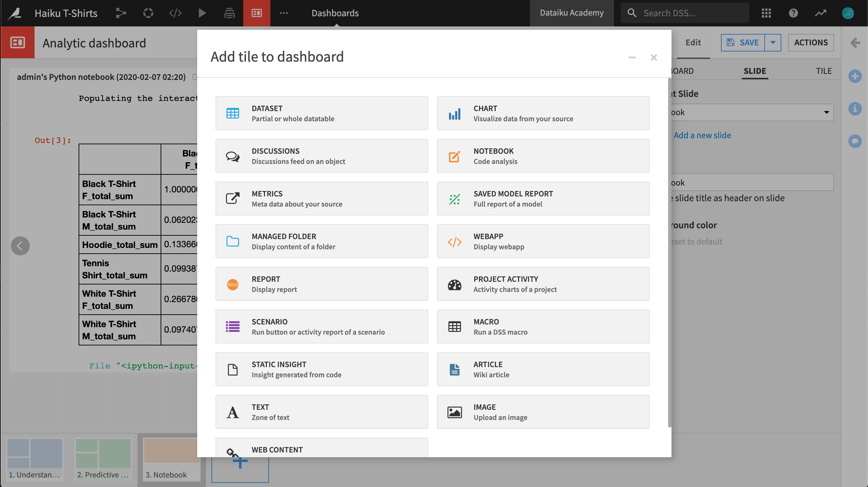Click Add a new slide link

[x=702, y=135]
